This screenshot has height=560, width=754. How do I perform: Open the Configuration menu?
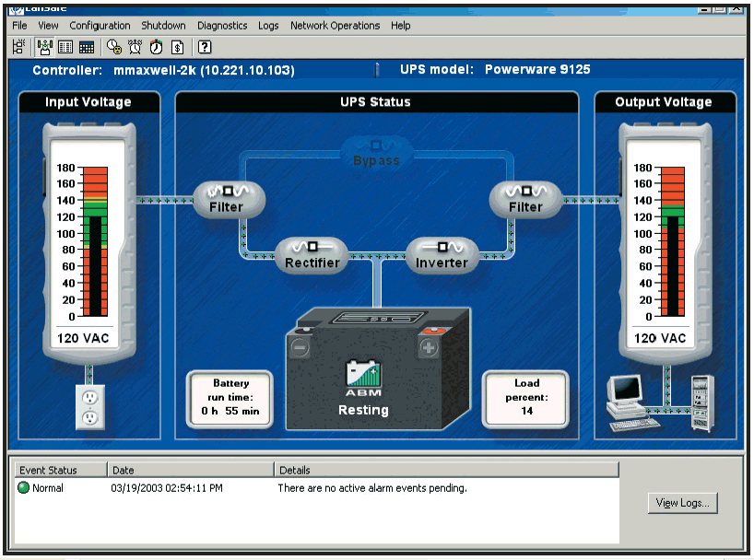coord(100,26)
